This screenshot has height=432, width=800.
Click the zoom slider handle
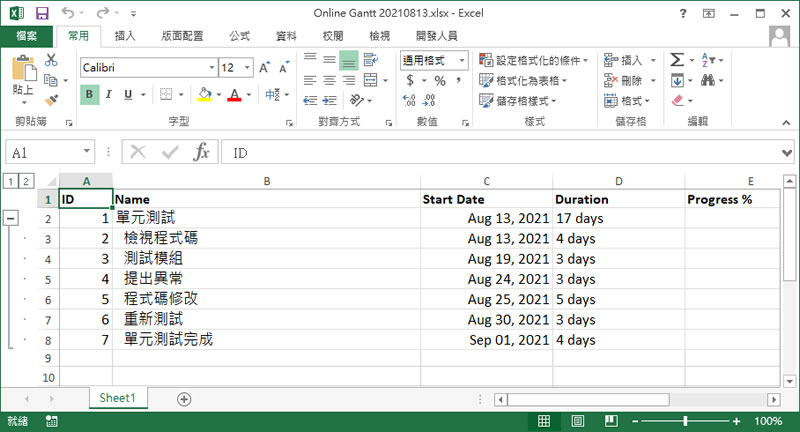pyautogui.click(x=685, y=421)
